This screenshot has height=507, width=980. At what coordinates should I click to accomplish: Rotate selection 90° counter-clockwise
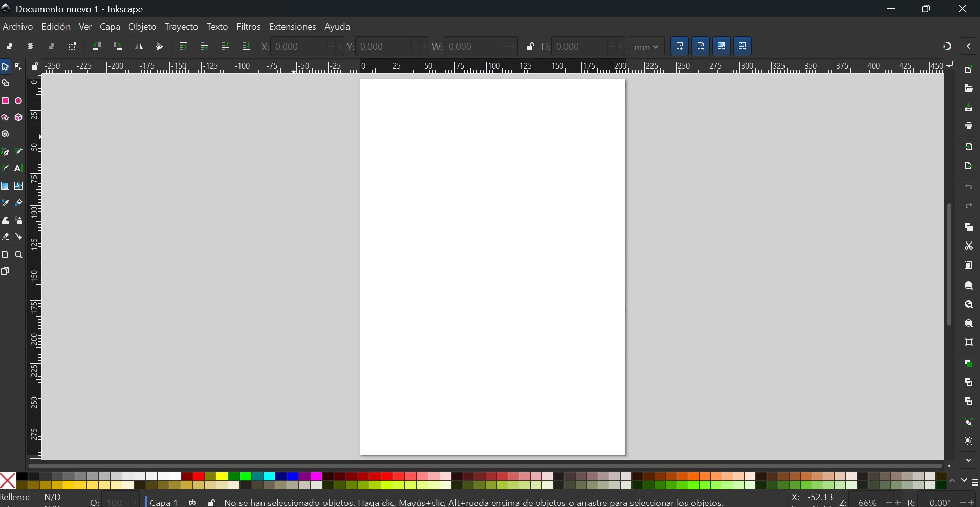[x=96, y=47]
